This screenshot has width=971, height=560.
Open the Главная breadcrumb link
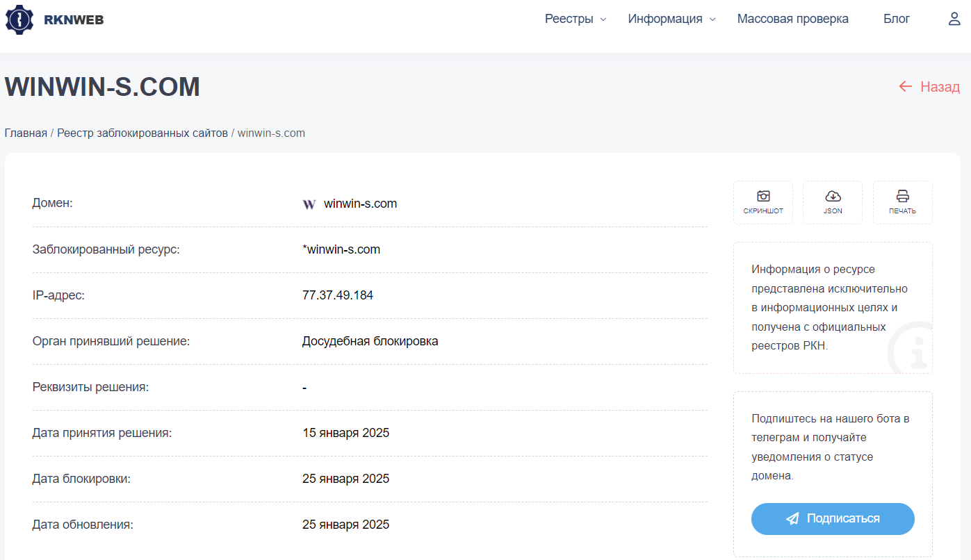[26, 133]
